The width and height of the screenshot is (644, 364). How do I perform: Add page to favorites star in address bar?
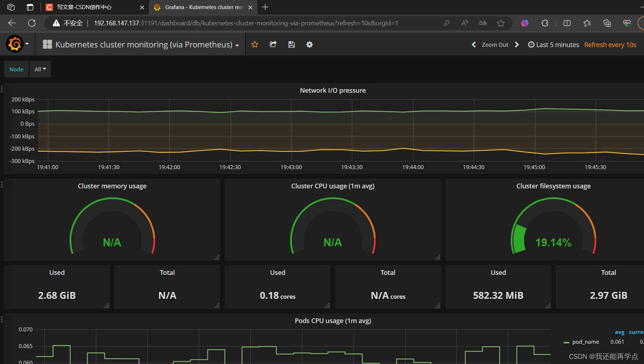coord(501,23)
